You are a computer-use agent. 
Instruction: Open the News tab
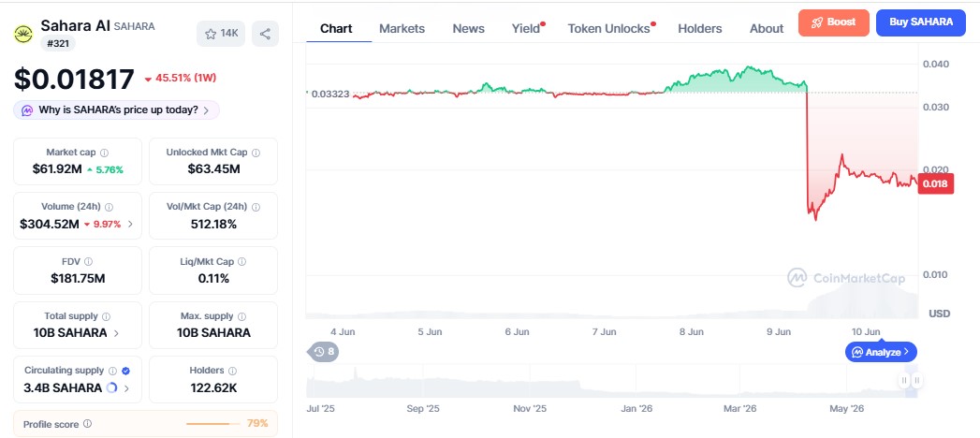click(x=469, y=29)
